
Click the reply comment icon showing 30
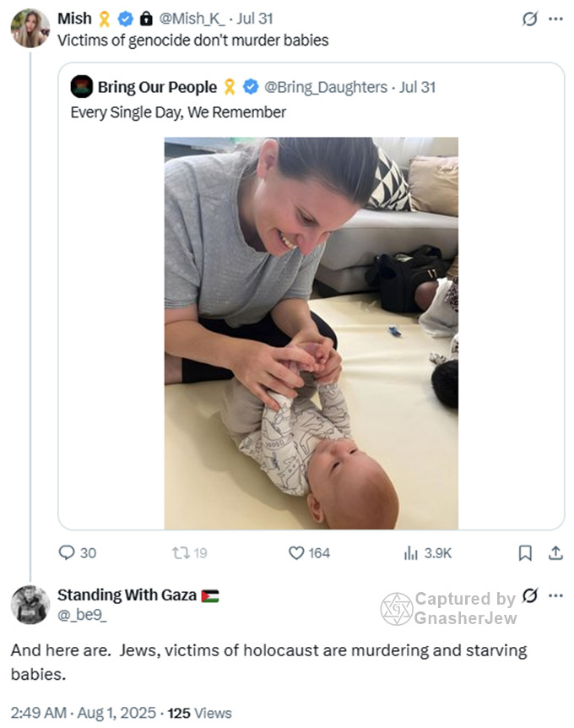coord(68,553)
